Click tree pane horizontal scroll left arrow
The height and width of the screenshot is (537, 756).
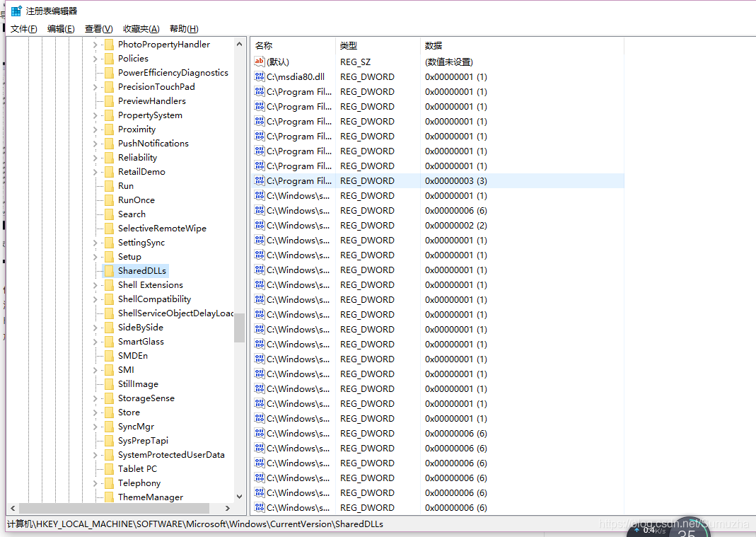(x=13, y=508)
